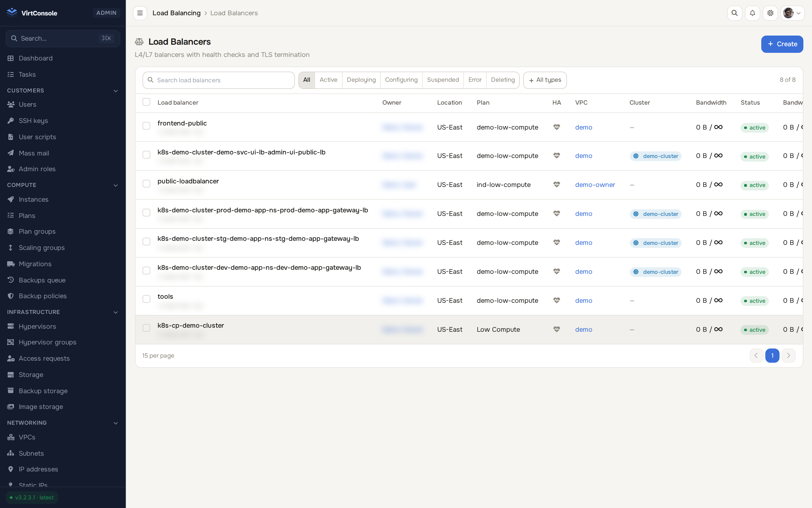
Task: Open Instances page
Action: [x=63, y=200]
